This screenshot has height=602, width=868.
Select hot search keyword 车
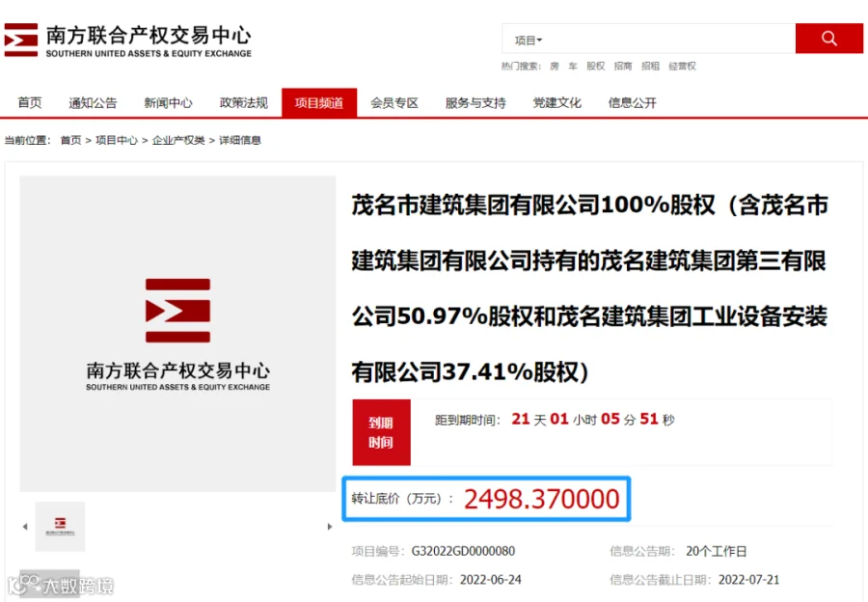(x=572, y=66)
